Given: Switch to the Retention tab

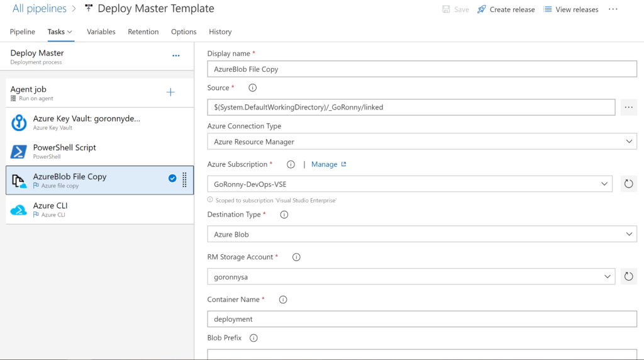Looking at the screenshot, I should pos(143,31).
